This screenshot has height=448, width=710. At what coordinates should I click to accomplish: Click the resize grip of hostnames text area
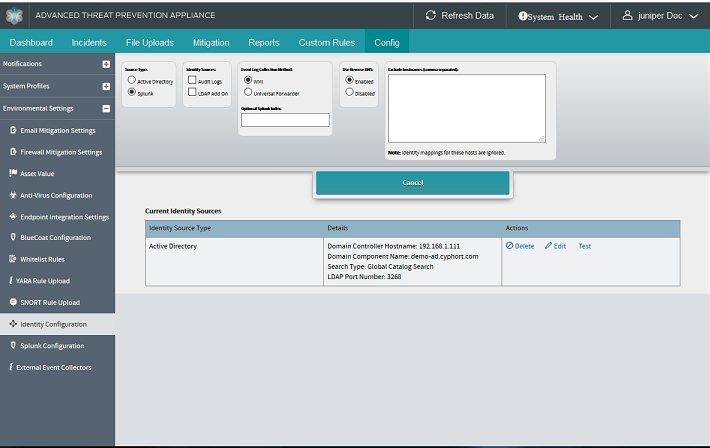pyautogui.click(x=542, y=139)
